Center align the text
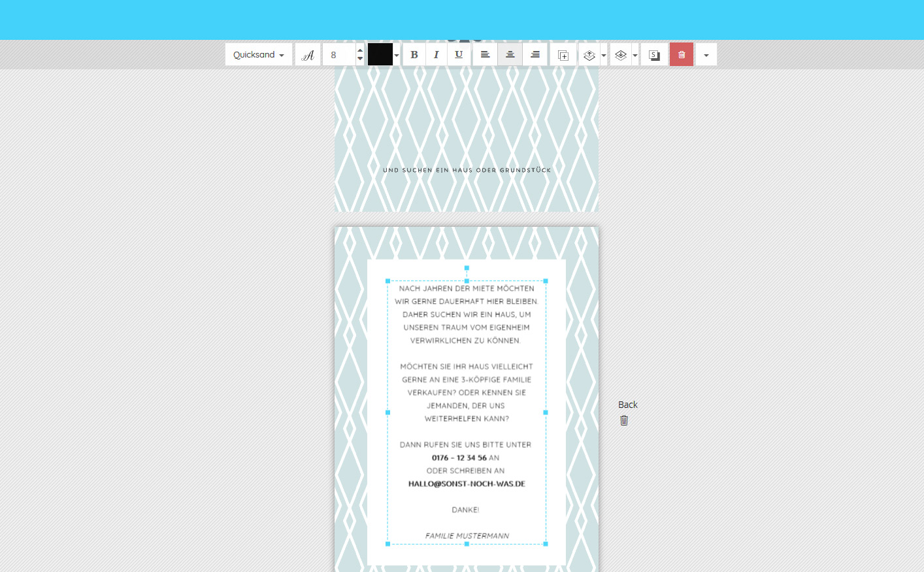Screen dimensions: 924x572 510,55
